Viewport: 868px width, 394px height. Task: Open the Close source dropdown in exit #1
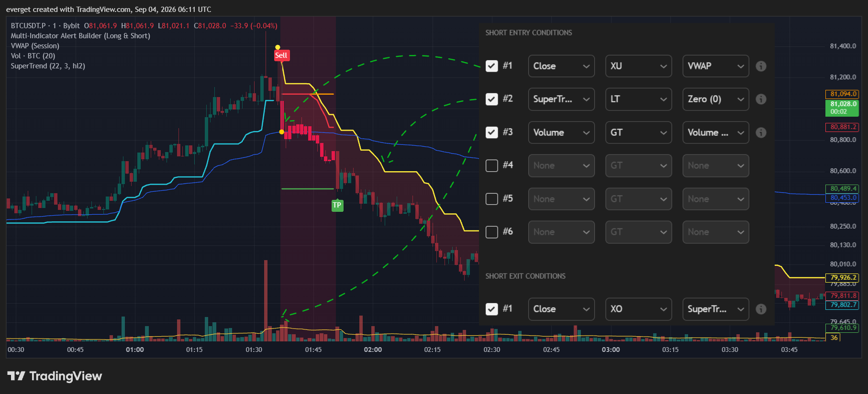(x=561, y=309)
